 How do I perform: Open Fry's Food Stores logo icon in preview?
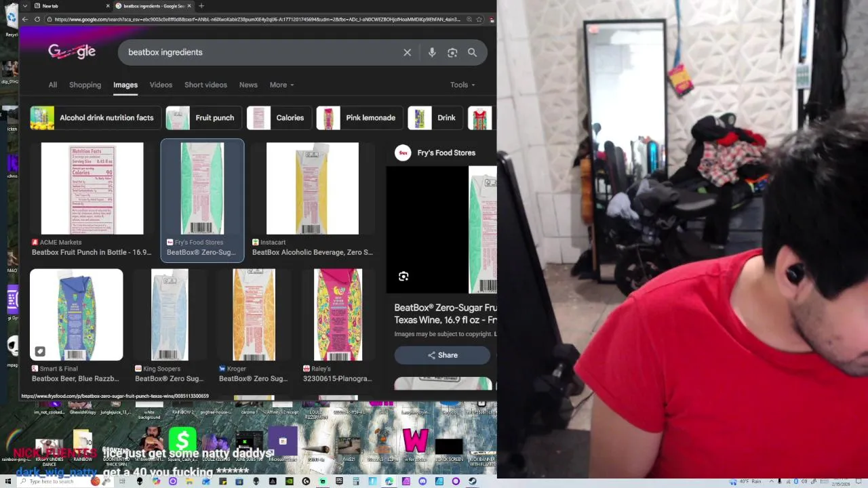point(403,152)
